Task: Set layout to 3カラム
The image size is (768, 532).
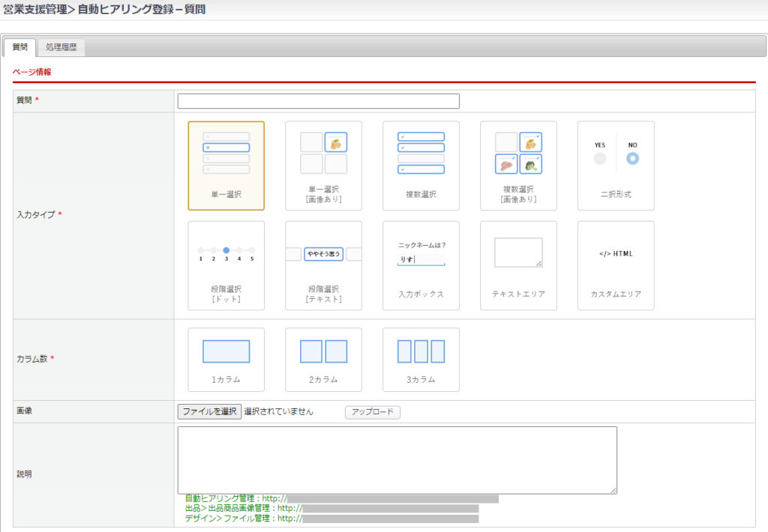Action: (x=421, y=360)
